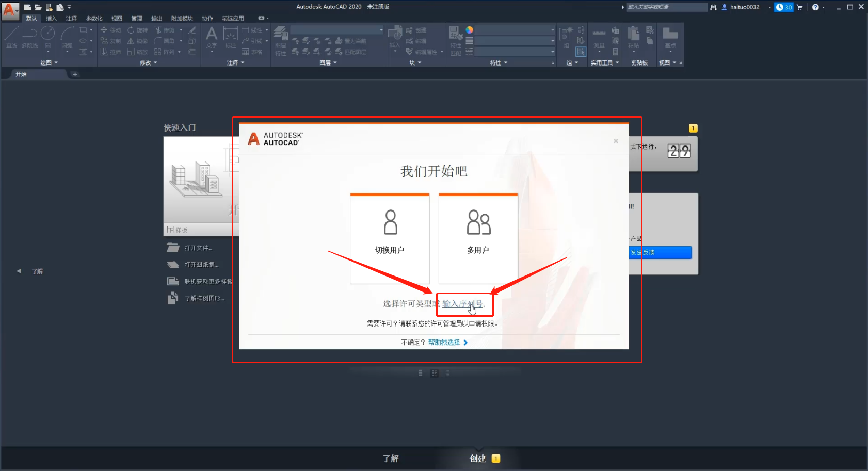Switch to the 输出 ribbon tab

click(x=156, y=18)
